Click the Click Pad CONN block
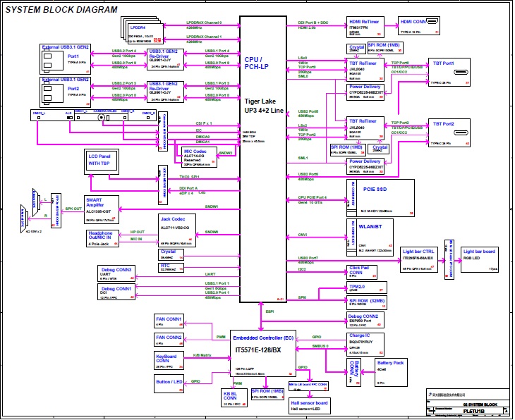515x420 pixels. click(x=362, y=272)
